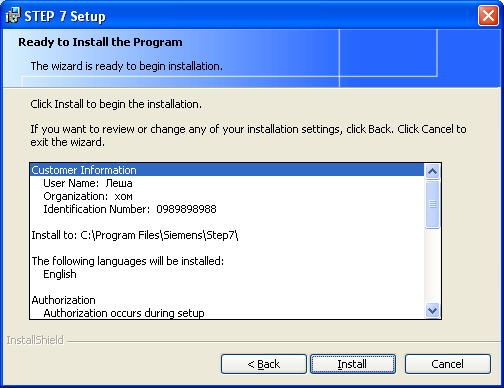Viewport: 504px width, 388px height.
Task: Click the Install to path line
Action: [135, 235]
